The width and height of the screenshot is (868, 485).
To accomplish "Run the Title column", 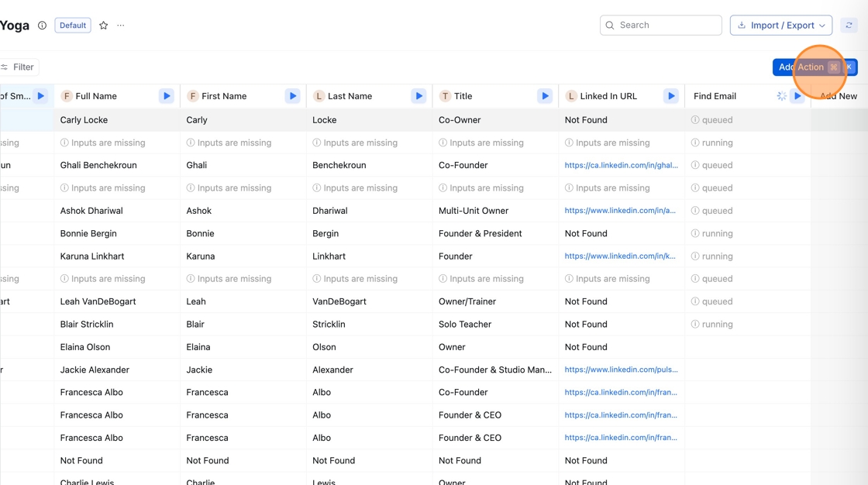I will coord(545,96).
